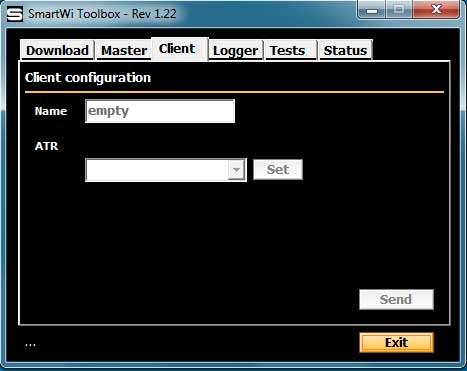Switch to the Master tab
The width and height of the screenshot is (467, 371).
click(x=124, y=50)
